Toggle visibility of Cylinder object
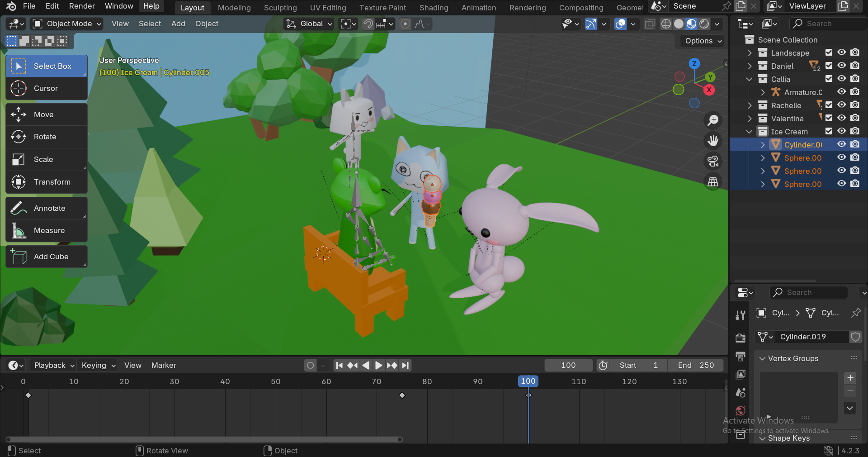The image size is (868, 457). coord(841,144)
